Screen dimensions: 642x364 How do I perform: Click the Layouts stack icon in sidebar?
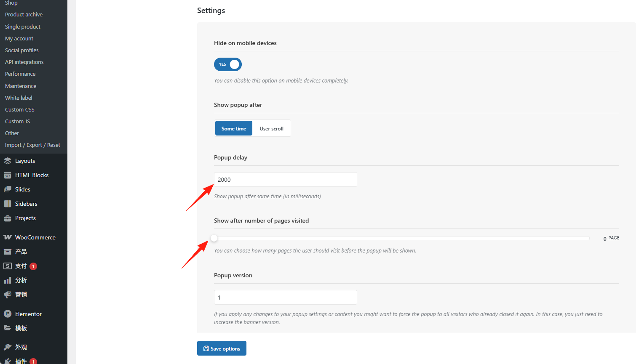(8, 161)
